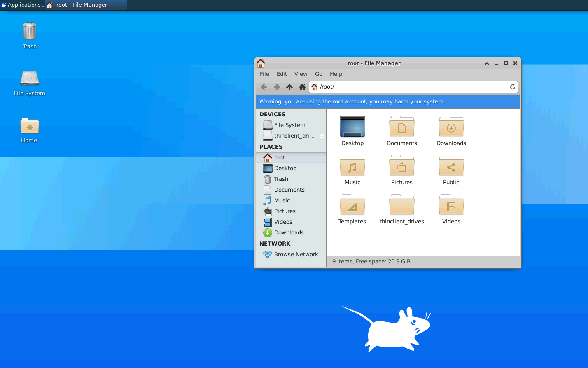Select the root place entry
This screenshot has height=368, width=588.
click(x=279, y=157)
